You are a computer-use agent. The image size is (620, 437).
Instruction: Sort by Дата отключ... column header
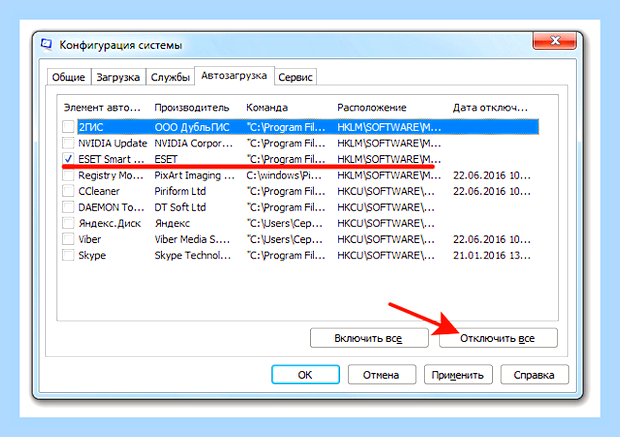(490, 108)
